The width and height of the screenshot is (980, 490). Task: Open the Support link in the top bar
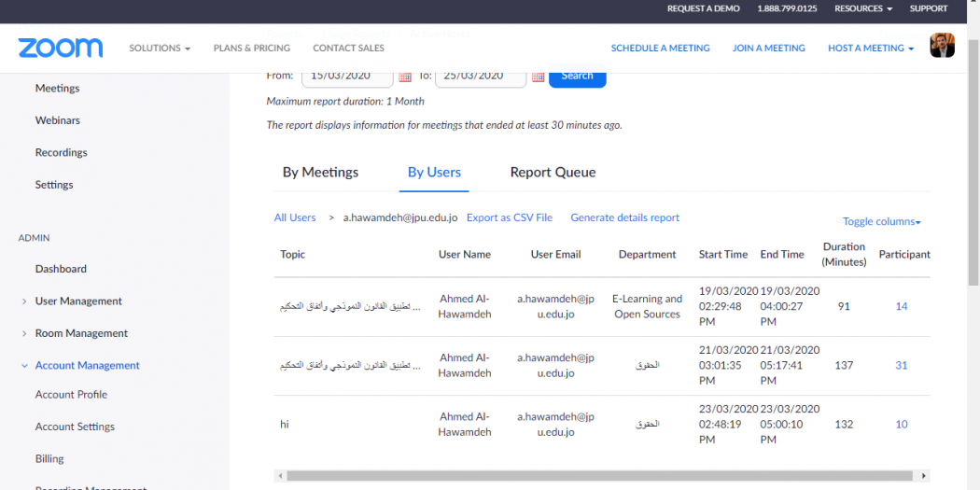929,8
